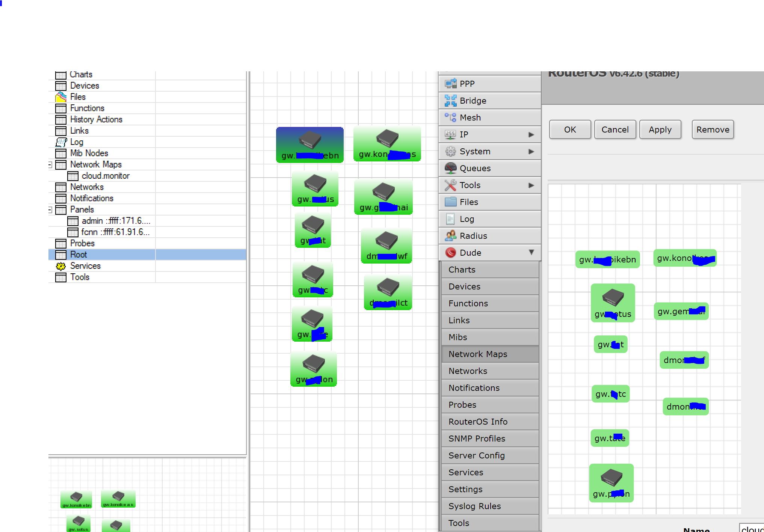Click the Radius icon in WebFig menu
764x532 pixels.
[450, 235]
